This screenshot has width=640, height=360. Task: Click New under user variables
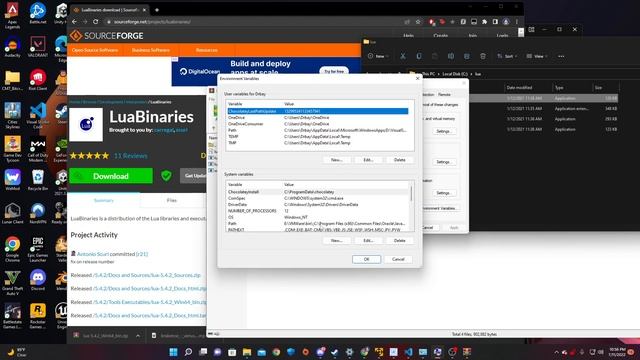(x=336, y=160)
